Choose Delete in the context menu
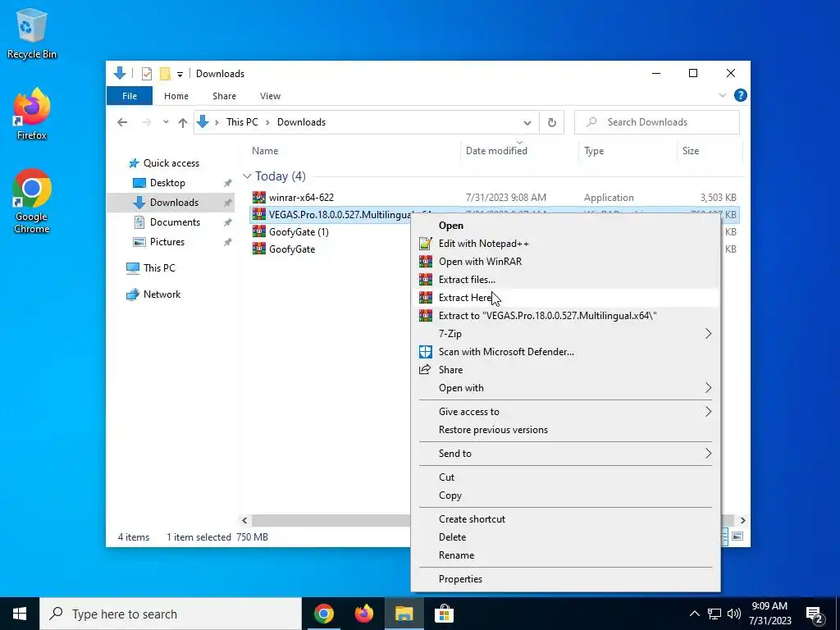This screenshot has height=630, width=840. point(565,537)
